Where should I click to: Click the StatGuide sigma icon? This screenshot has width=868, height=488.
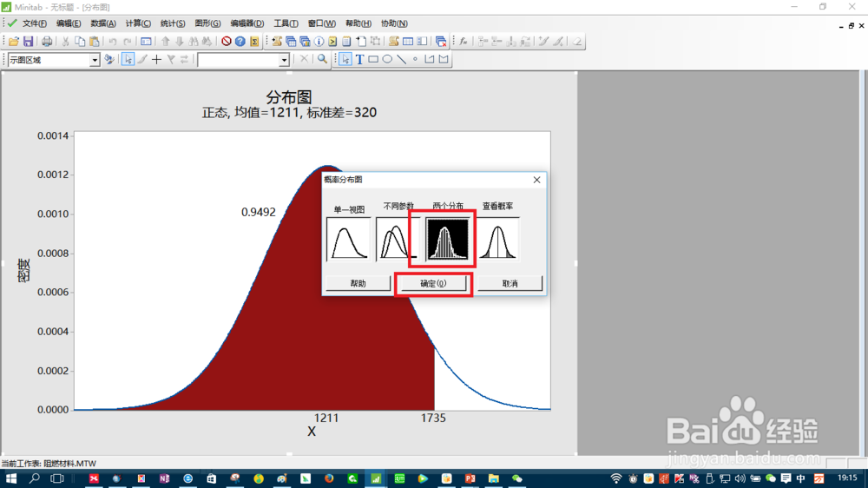pyautogui.click(x=254, y=42)
